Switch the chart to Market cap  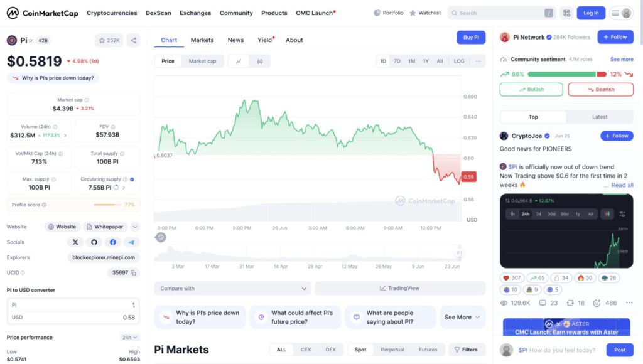(x=202, y=62)
